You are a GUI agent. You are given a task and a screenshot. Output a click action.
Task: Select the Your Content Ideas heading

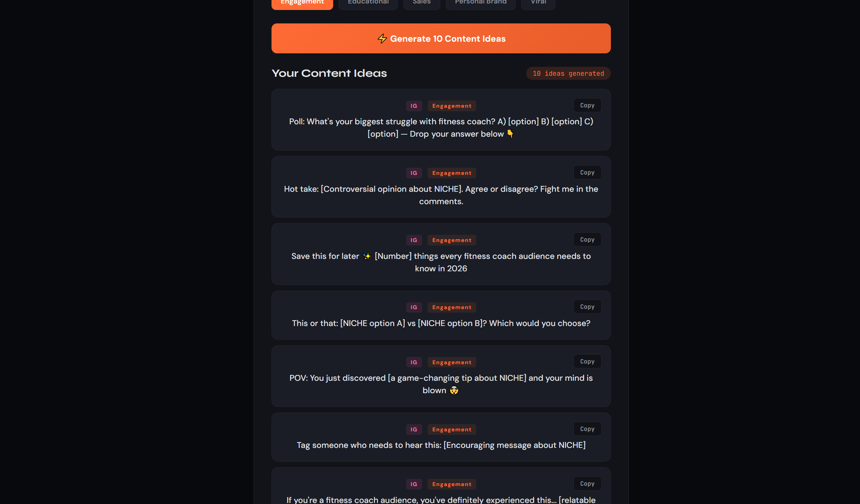[x=329, y=73]
